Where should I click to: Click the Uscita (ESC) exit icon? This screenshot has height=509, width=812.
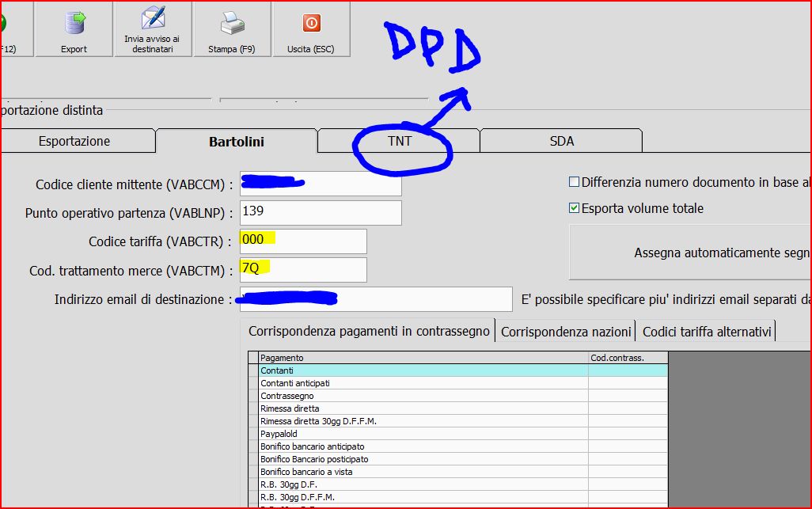(311, 23)
